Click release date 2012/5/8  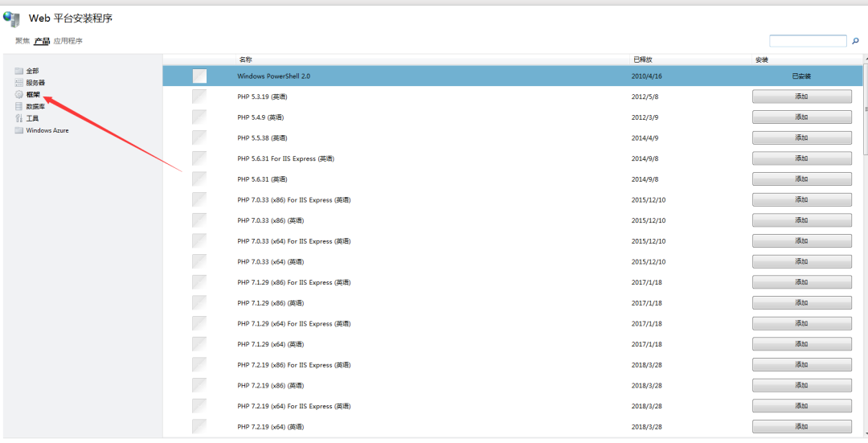click(645, 96)
